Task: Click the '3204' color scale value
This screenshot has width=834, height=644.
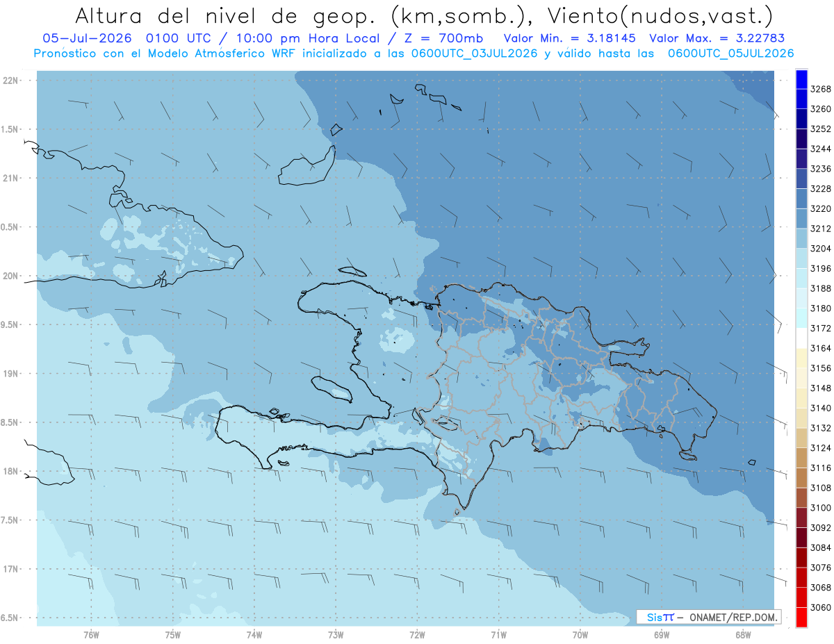Action: click(x=821, y=249)
